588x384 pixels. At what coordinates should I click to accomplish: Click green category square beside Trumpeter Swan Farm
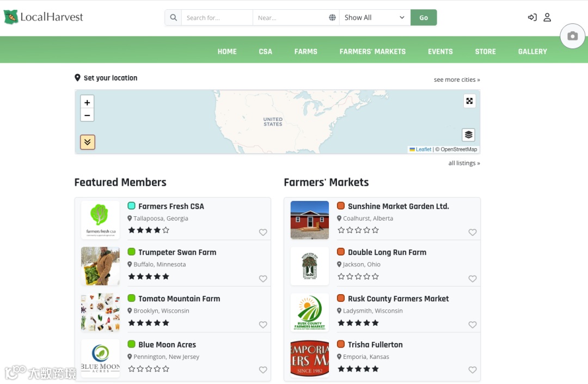131,252
